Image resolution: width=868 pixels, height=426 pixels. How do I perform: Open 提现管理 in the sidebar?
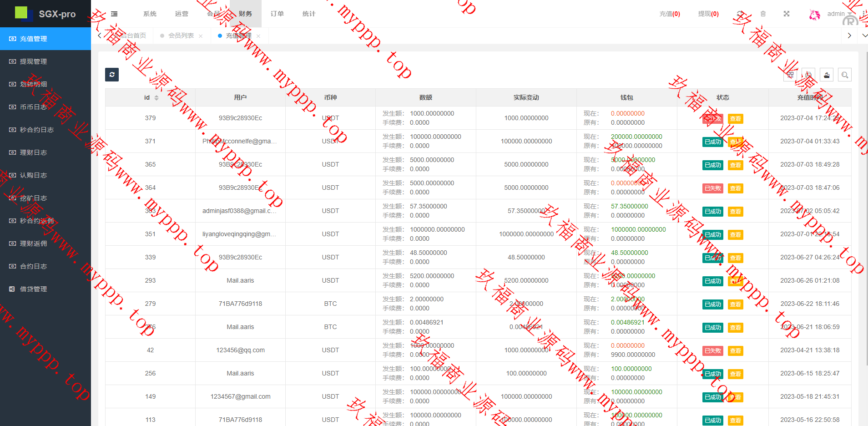33,61
